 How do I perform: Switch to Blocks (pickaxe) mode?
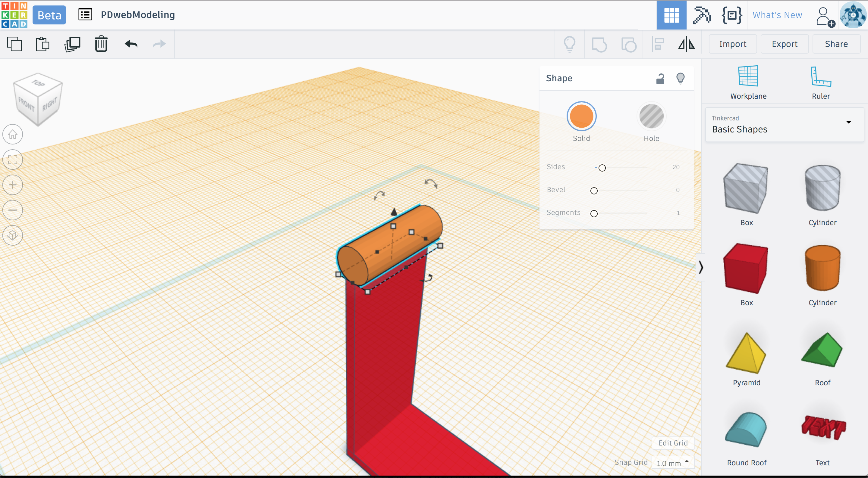[702, 15]
